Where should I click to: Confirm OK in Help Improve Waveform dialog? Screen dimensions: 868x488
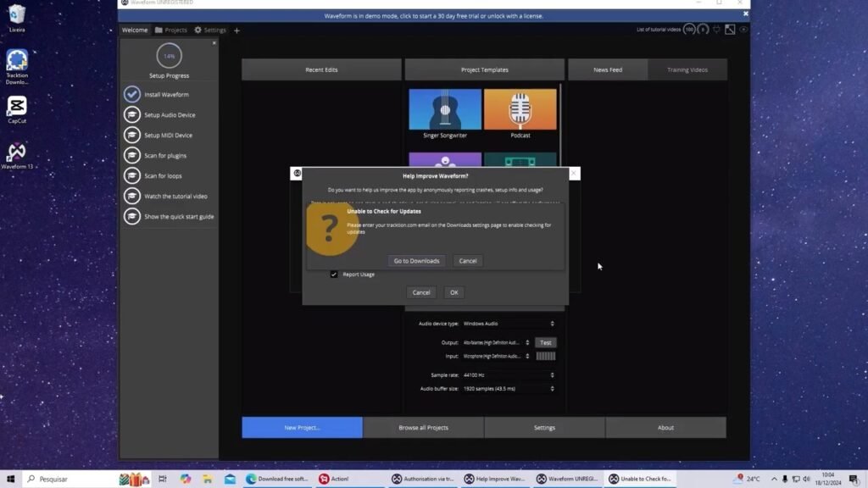click(x=454, y=292)
